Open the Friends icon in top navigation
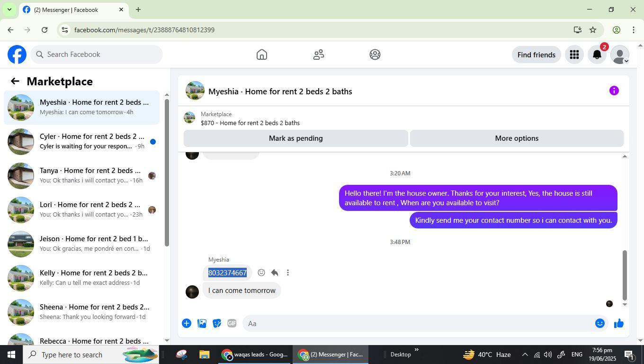Viewport: 644px width, 364px height. 319,55
